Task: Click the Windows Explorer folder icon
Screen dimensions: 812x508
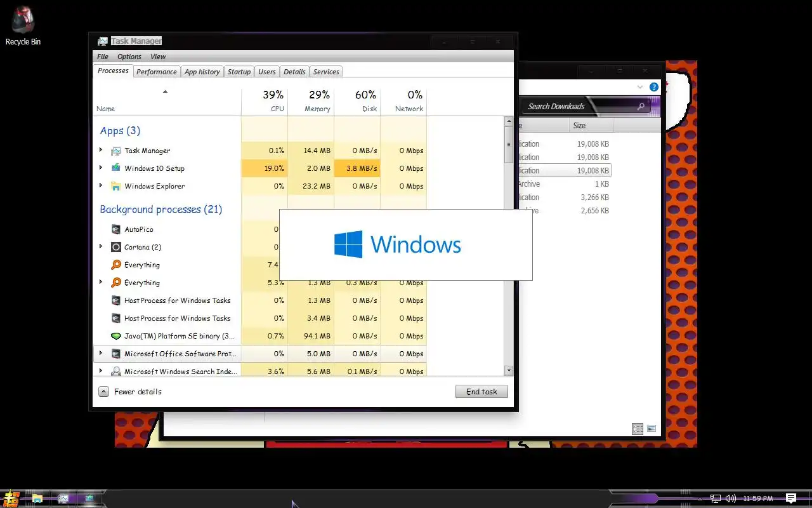Action: (x=115, y=186)
